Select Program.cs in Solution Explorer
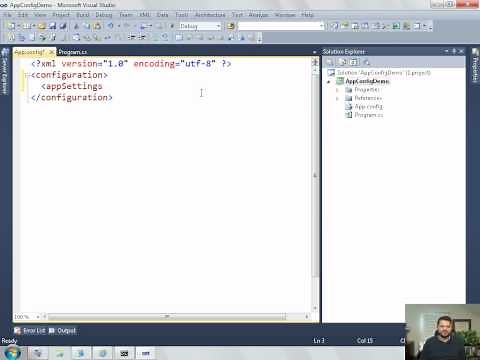The height and width of the screenshot is (360, 480). pyautogui.click(x=364, y=115)
